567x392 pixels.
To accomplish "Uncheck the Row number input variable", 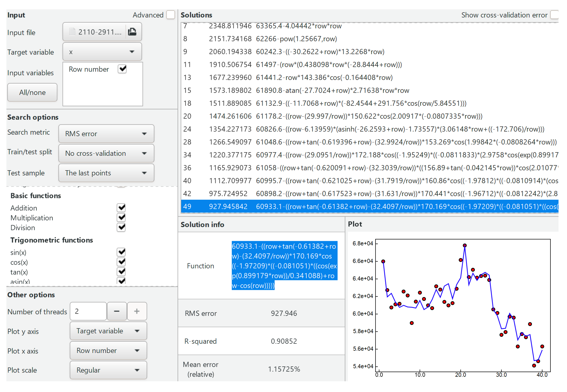I will (122, 69).
